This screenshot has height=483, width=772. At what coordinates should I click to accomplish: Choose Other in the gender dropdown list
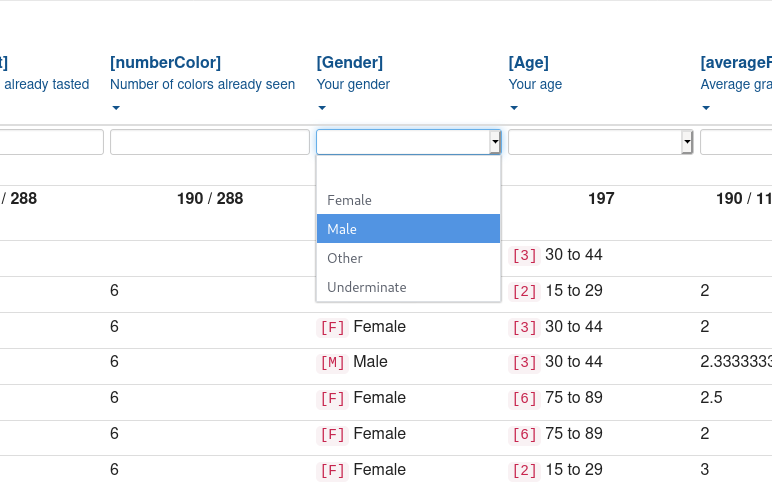pos(345,258)
